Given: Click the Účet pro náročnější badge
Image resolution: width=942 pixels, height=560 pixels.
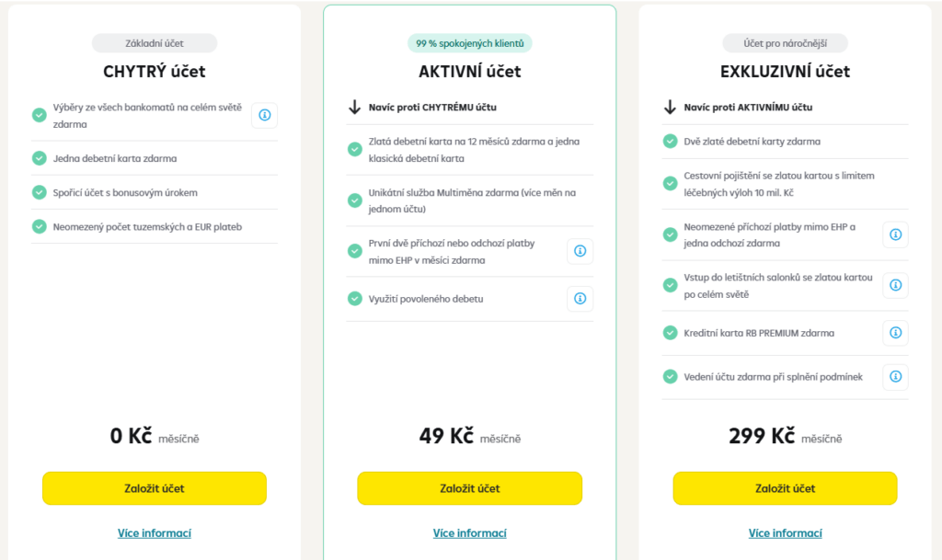Looking at the screenshot, I should point(786,42).
